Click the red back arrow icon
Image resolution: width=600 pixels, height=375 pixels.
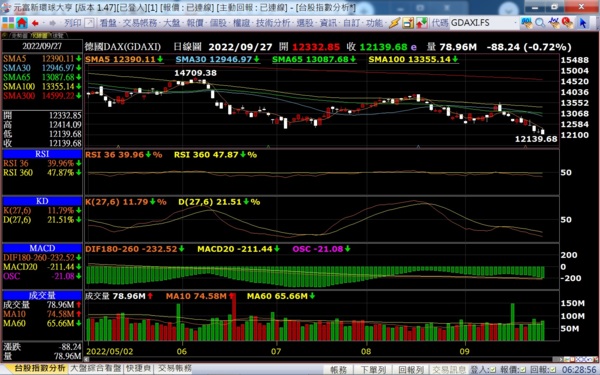(x=36, y=23)
